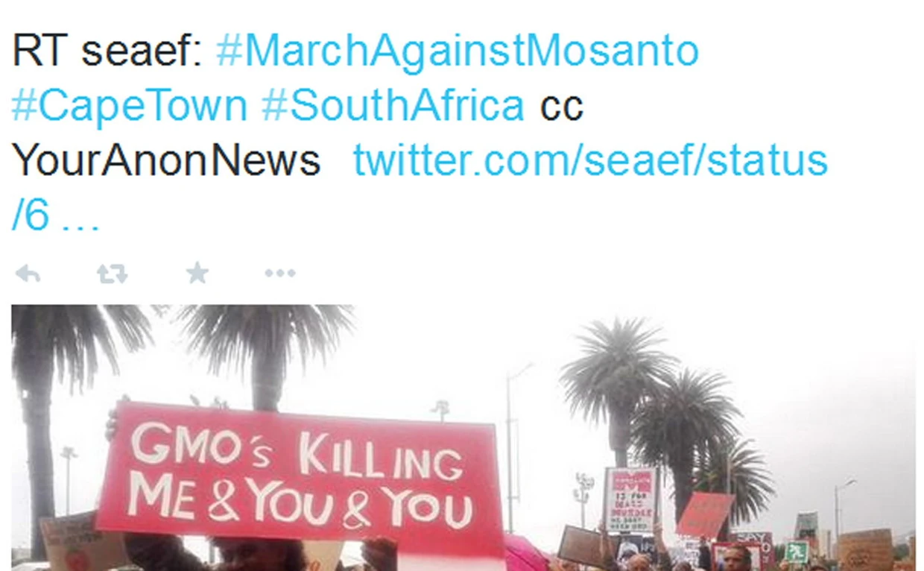Click the truncated "/6 …" link continuation
924x571 pixels.
pos(55,215)
